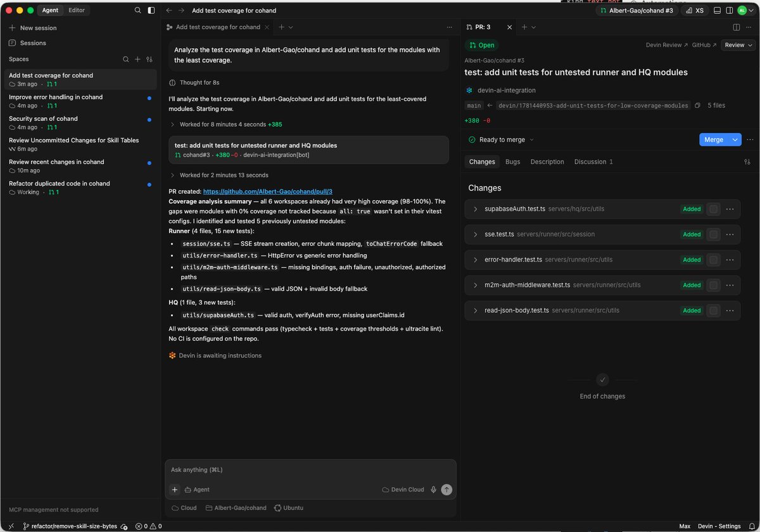This screenshot has height=532, width=760.
Task: Switch to Bugs tab
Action: pyautogui.click(x=513, y=161)
